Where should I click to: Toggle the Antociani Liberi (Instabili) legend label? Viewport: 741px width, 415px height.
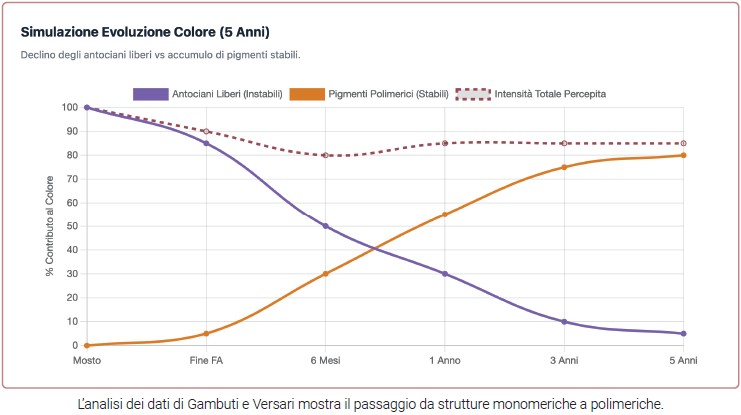pyautogui.click(x=225, y=93)
